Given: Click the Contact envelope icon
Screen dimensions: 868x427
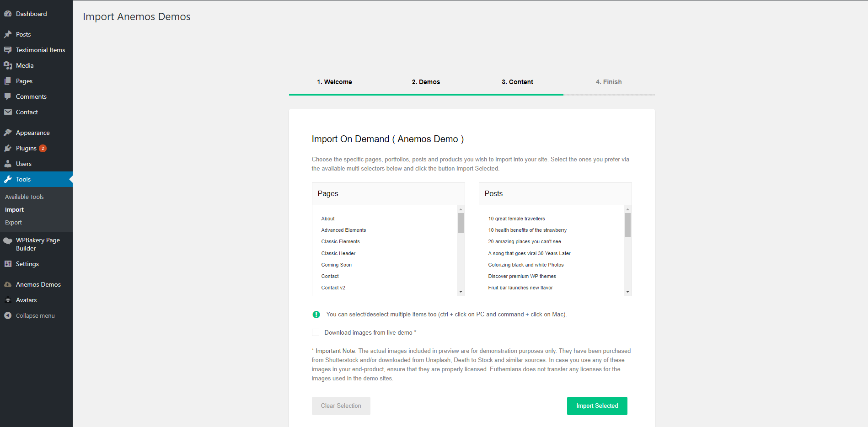Looking at the screenshot, I should 8,112.
